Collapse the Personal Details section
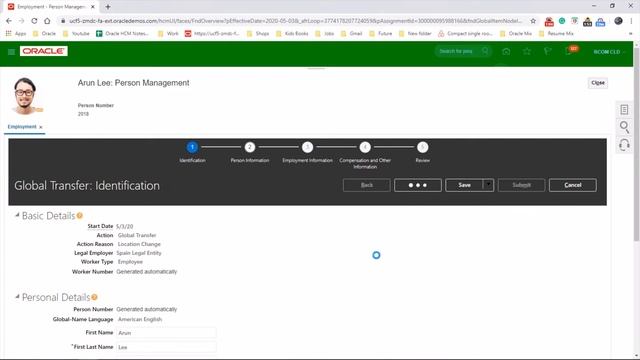 pyautogui.click(x=17, y=296)
